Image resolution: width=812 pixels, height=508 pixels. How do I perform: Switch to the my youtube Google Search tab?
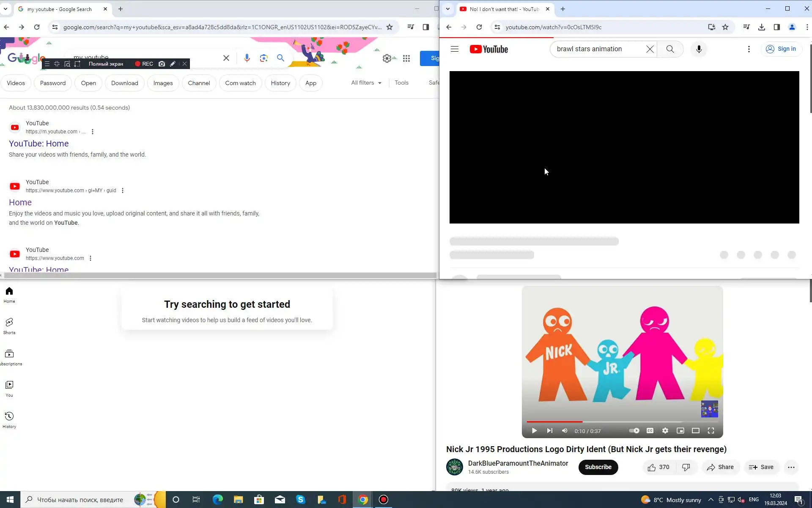click(x=59, y=9)
